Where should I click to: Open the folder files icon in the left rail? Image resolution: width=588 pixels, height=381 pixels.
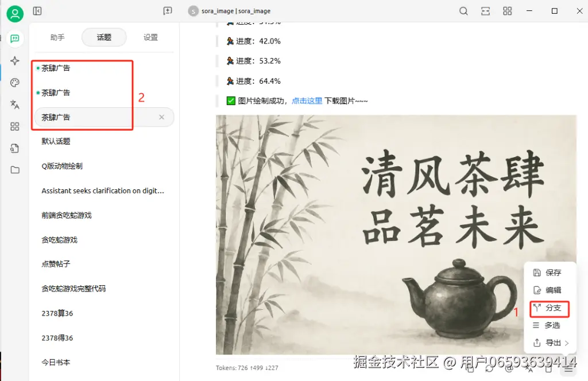coord(14,170)
